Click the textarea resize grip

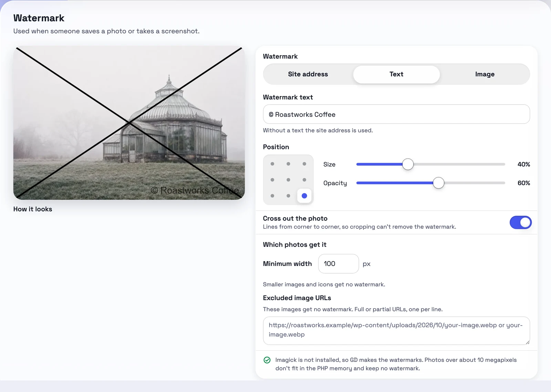527,342
